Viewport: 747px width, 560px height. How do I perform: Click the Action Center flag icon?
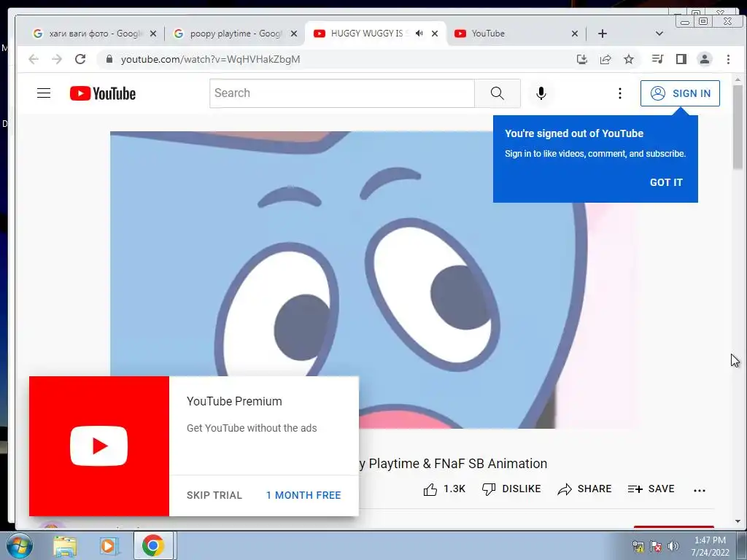tap(656, 546)
